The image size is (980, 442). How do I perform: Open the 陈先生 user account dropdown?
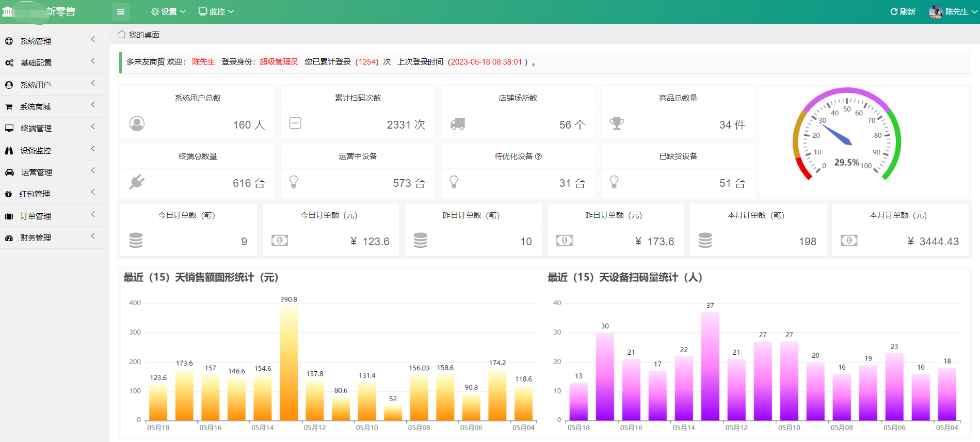tap(953, 12)
